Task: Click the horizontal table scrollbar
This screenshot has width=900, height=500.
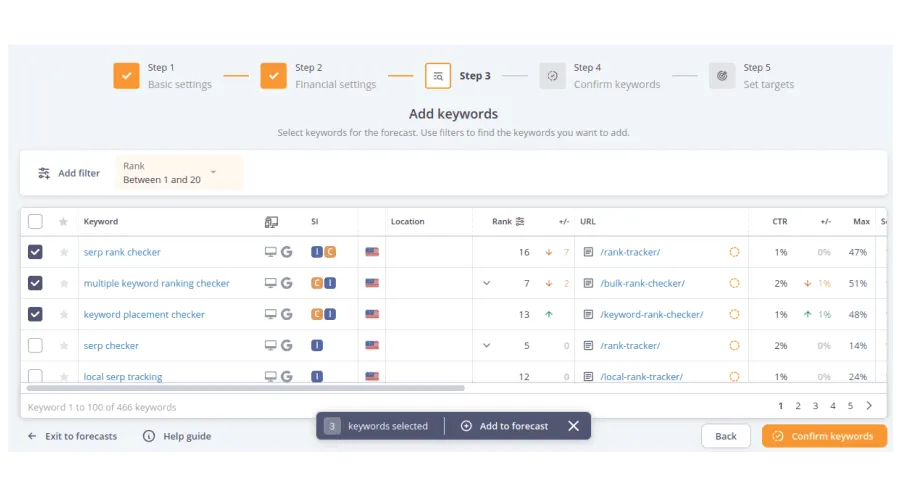Action: click(x=246, y=388)
